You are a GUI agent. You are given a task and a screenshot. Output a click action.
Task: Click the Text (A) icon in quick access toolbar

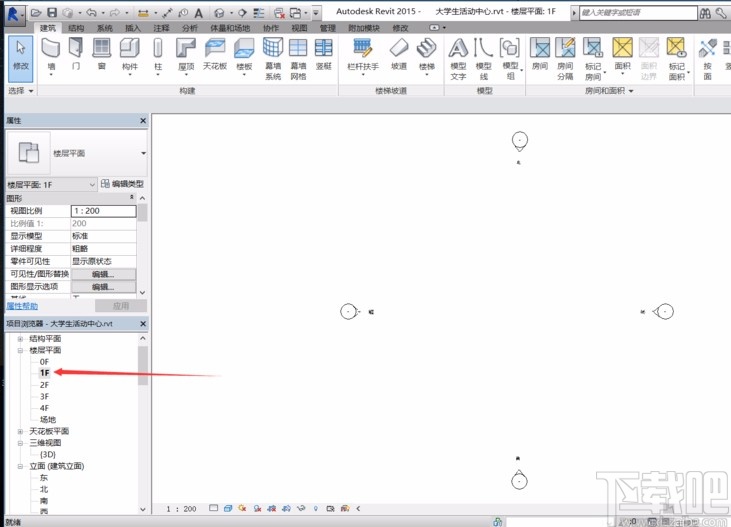[199, 13]
